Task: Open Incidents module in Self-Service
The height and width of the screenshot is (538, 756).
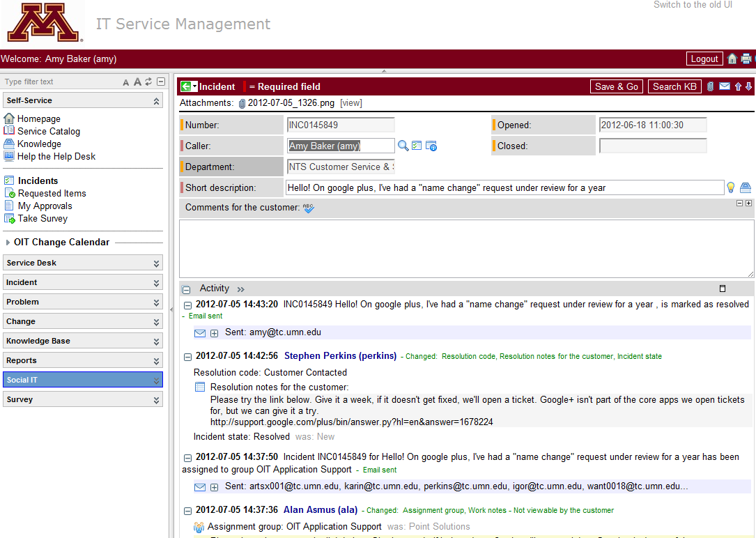Action: tap(38, 180)
